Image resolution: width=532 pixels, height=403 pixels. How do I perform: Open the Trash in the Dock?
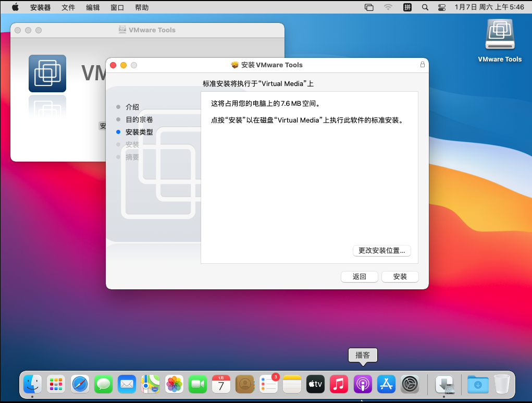(502, 384)
